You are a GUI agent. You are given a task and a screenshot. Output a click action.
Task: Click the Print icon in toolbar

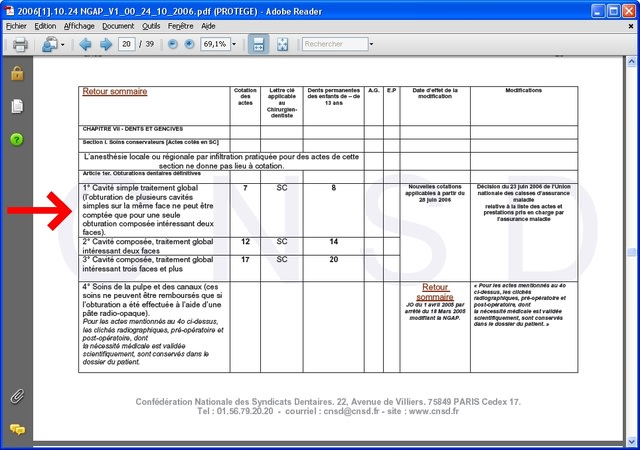click(x=20, y=44)
